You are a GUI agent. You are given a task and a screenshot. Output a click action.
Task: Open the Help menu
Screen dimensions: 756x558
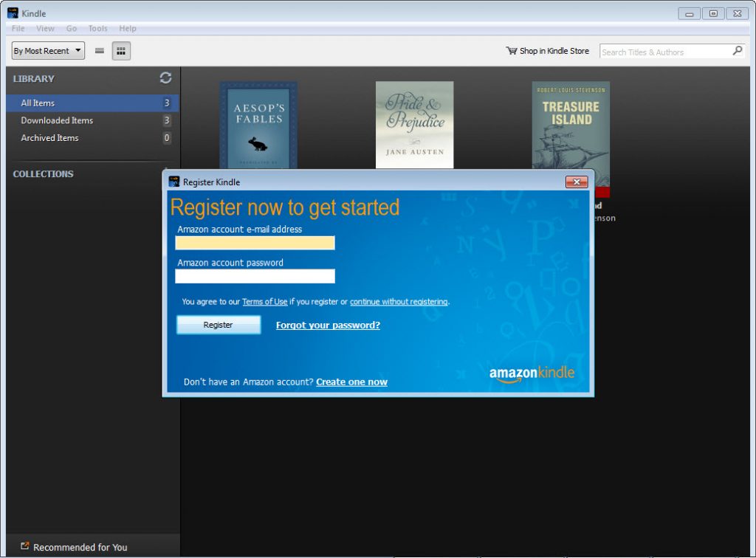point(128,29)
